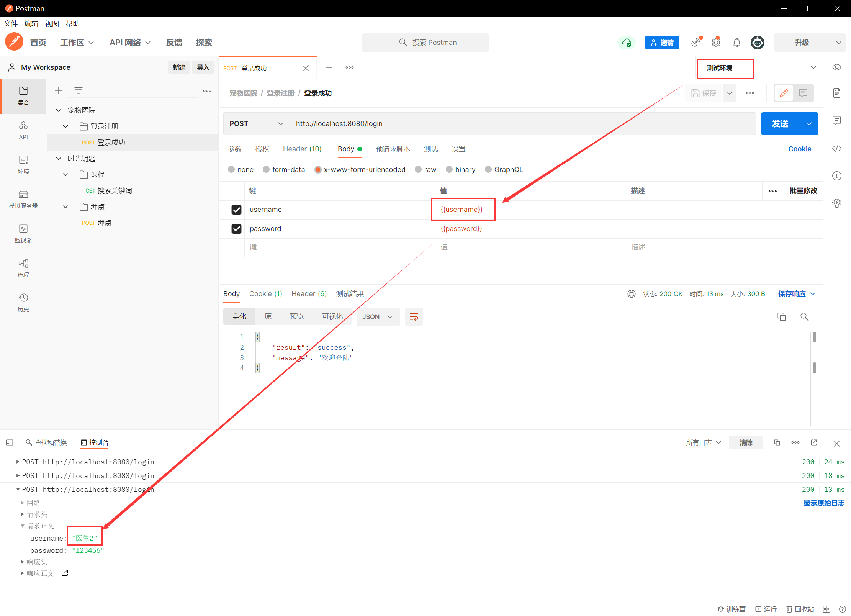Search the response with magnifier icon
This screenshot has width=851, height=616.
tap(804, 317)
